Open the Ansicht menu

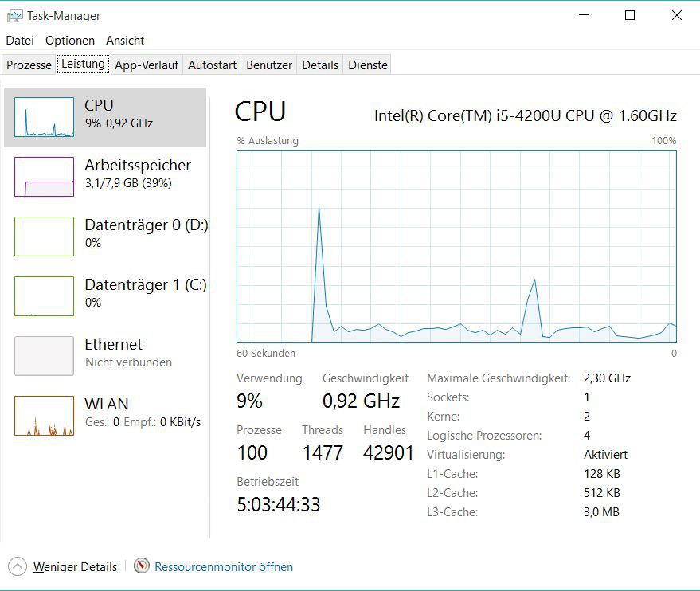(x=125, y=40)
